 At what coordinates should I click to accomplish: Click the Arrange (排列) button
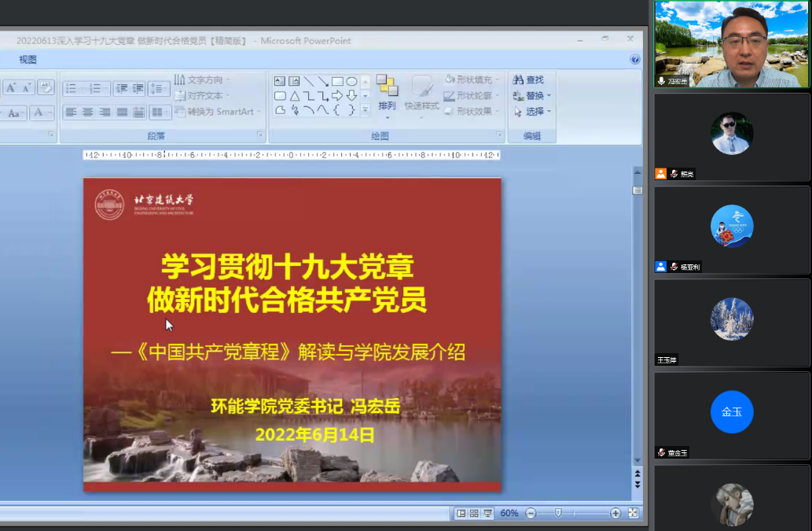point(387,94)
